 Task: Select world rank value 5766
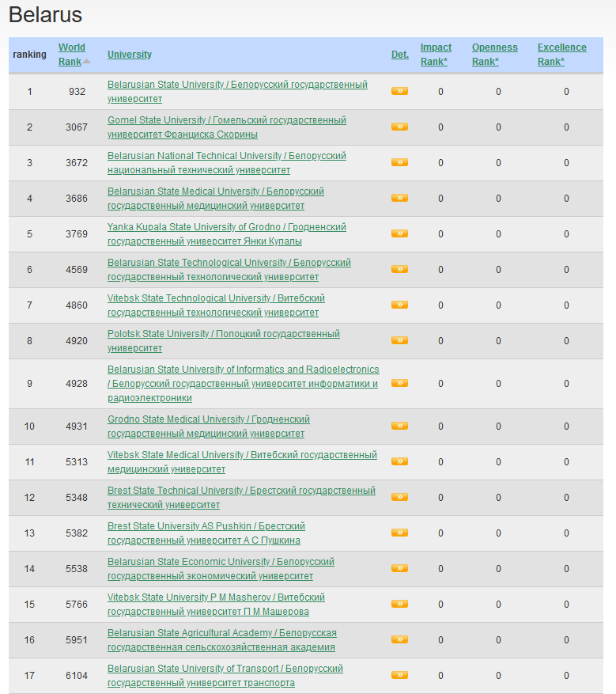click(x=77, y=604)
